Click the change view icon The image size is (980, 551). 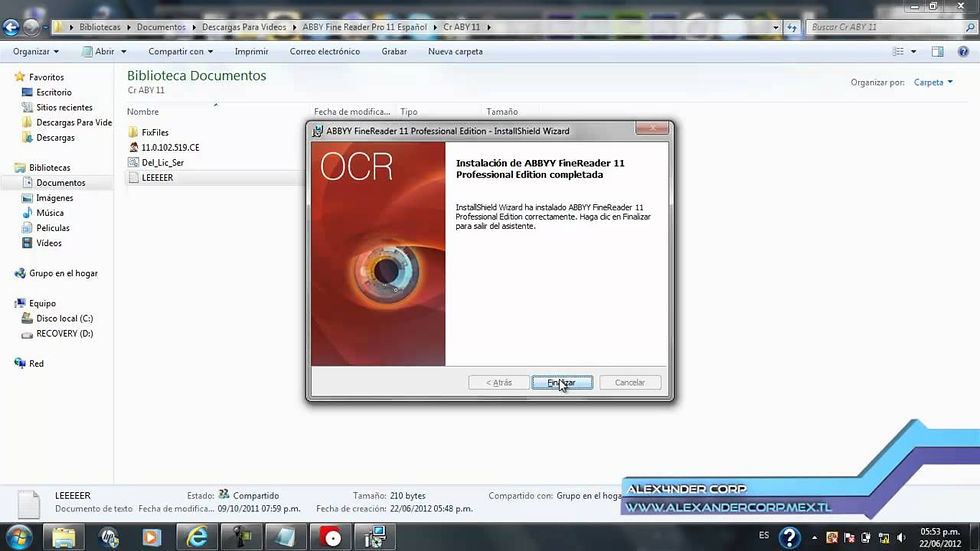(x=898, y=52)
